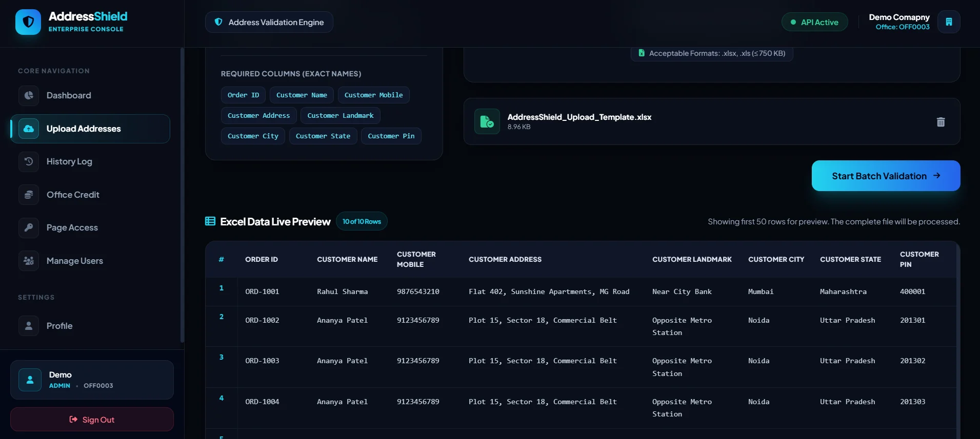Start Batch Validation
The height and width of the screenshot is (439, 980).
coord(886,176)
